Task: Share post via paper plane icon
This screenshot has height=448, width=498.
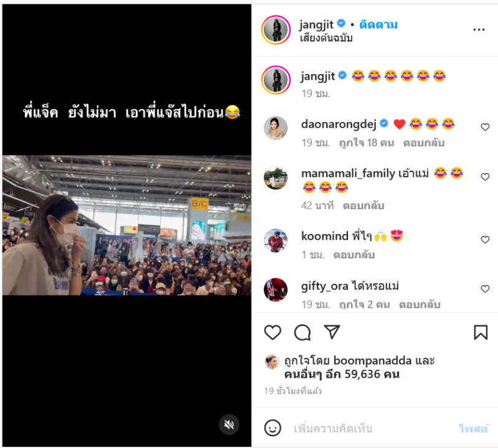Action: click(x=332, y=332)
